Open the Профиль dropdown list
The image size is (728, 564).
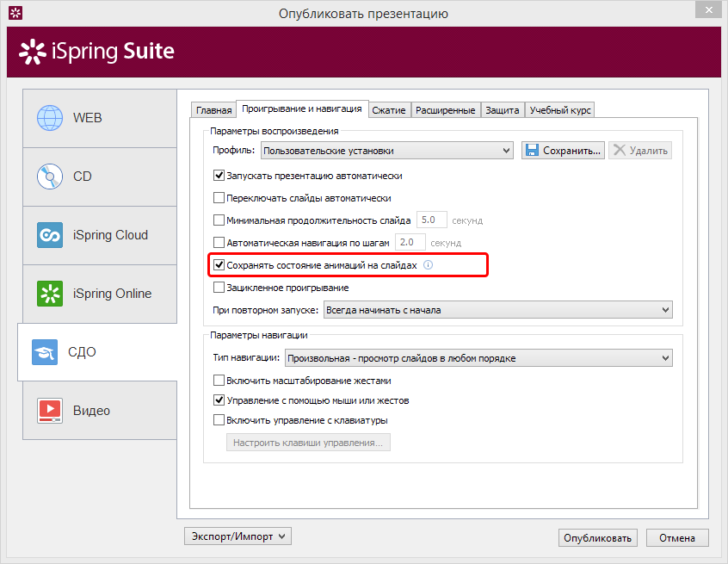click(x=386, y=151)
